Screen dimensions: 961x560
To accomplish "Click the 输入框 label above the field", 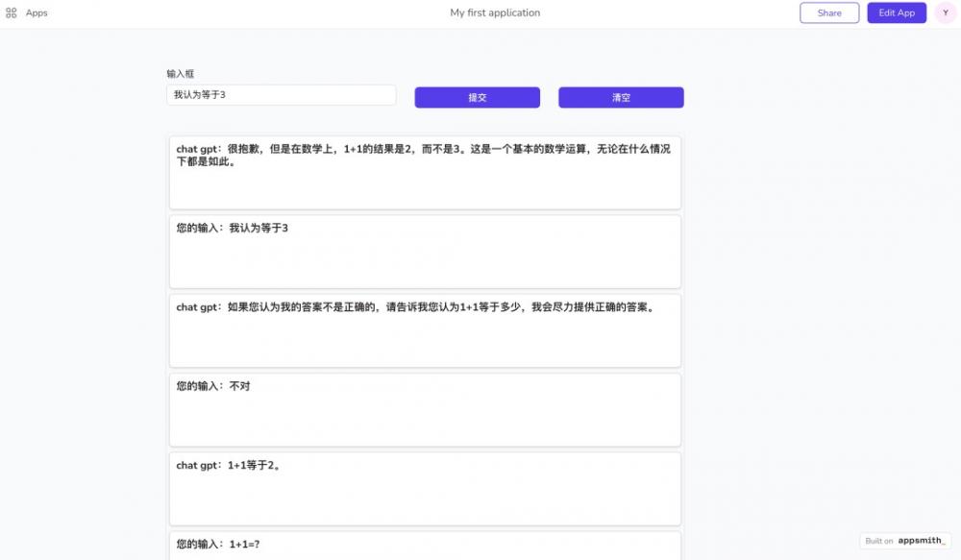I will tap(181, 74).
